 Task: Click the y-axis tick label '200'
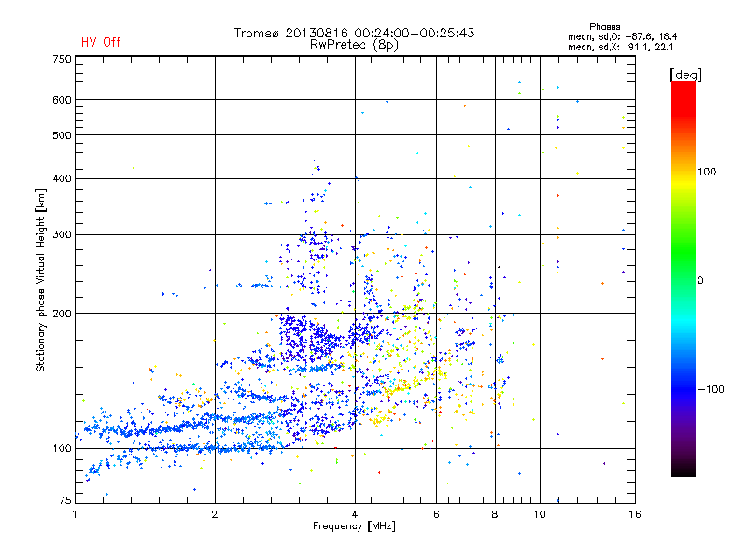coord(62,314)
